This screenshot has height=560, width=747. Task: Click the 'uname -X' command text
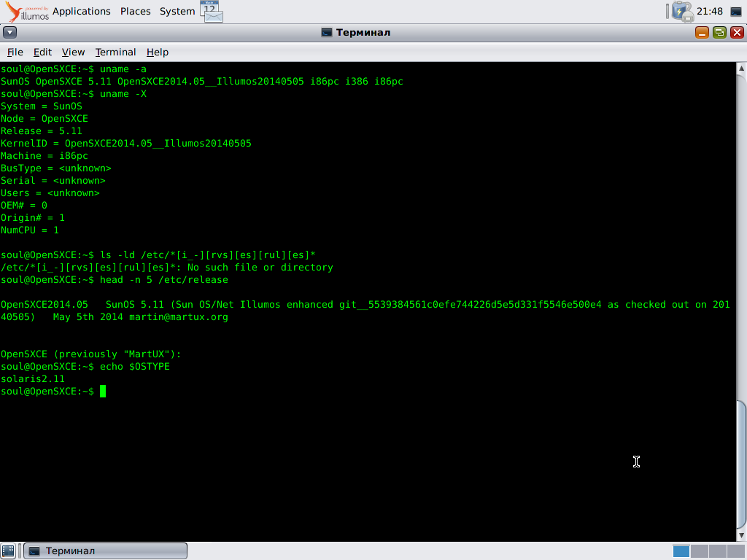coord(123,94)
